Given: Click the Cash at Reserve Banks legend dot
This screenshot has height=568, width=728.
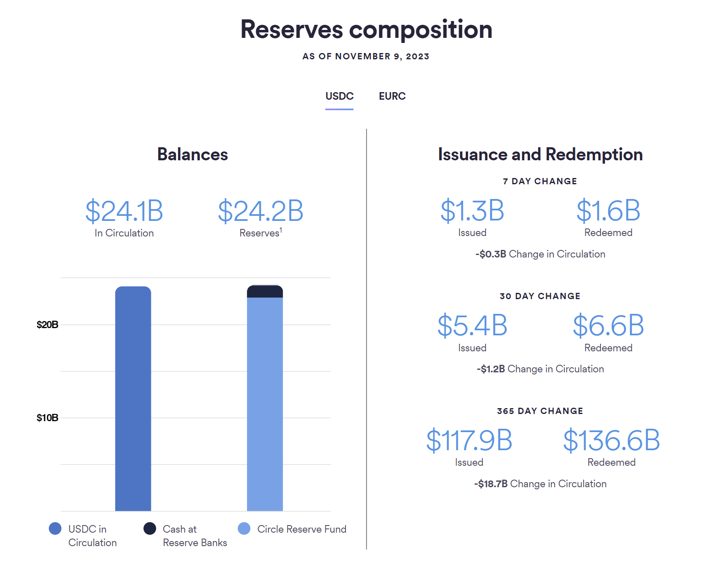Looking at the screenshot, I should tap(149, 529).
